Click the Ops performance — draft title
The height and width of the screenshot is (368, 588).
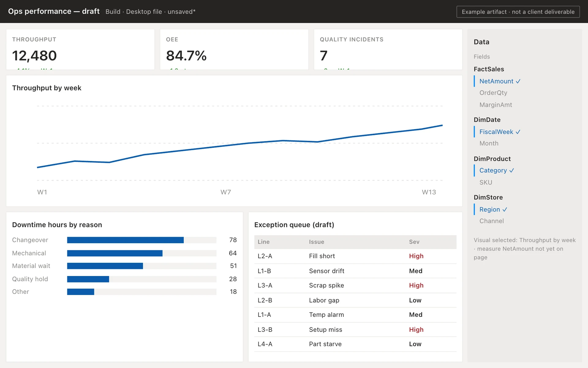[x=54, y=11]
